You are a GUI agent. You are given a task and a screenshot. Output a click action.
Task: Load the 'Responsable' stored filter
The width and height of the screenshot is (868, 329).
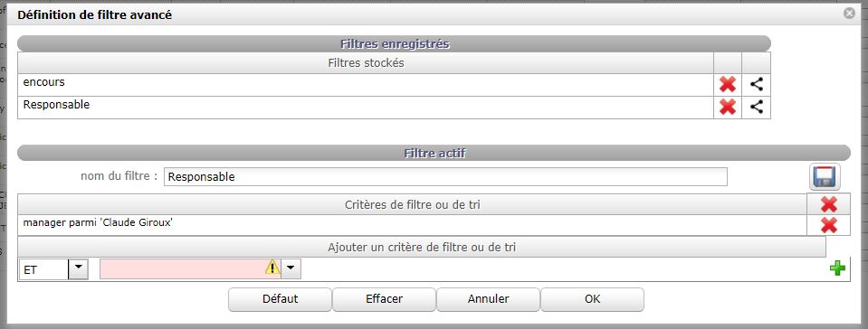(x=366, y=108)
